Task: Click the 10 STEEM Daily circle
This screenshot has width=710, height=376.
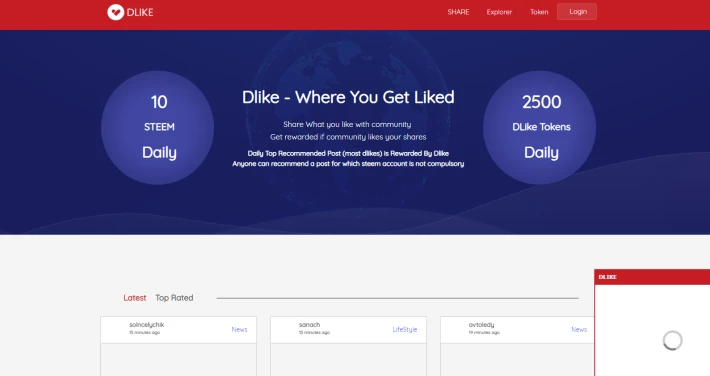Action: click(158, 127)
